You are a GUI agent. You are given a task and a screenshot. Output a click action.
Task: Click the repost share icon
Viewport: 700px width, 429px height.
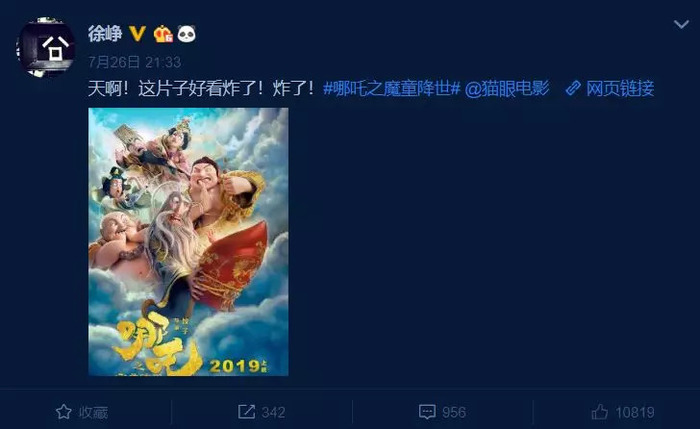(246, 412)
